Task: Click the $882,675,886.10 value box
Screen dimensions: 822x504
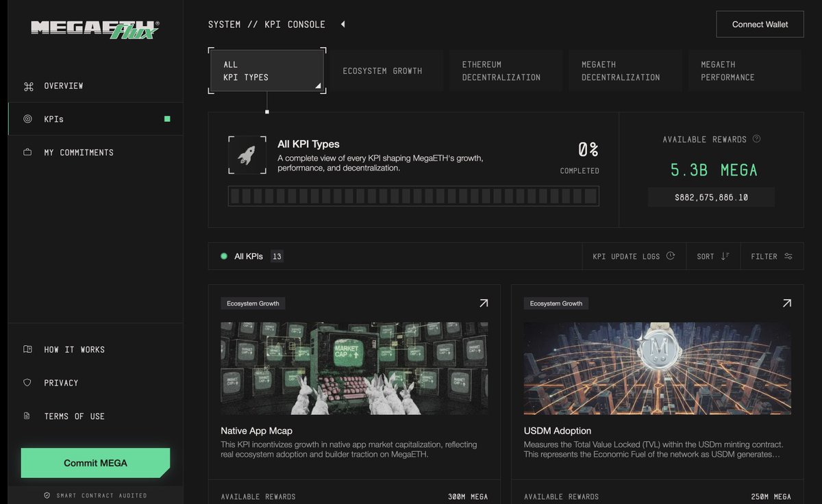Action: [711, 197]
